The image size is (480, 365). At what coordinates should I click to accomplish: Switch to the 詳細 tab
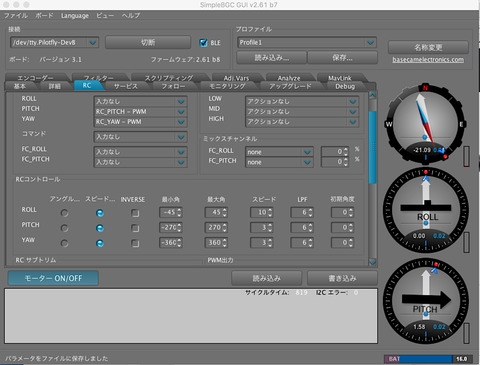[55, 86]
